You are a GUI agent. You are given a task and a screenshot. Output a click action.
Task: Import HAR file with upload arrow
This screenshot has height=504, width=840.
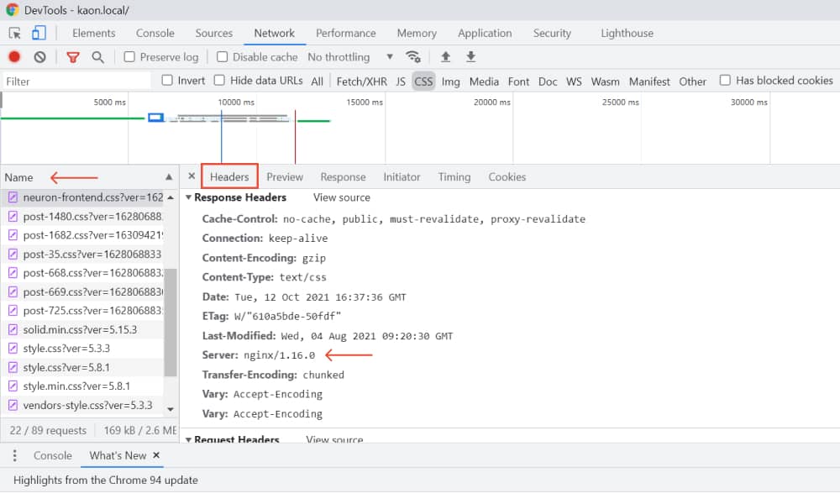445,56
